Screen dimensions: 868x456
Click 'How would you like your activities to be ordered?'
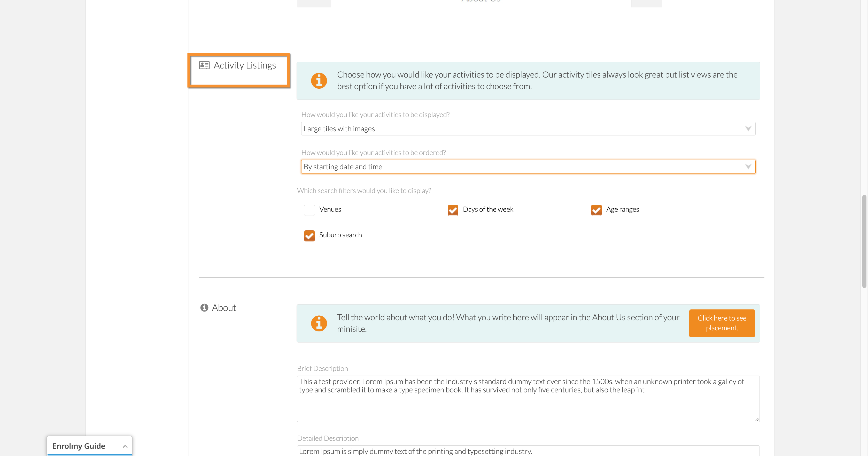point(373,153)
